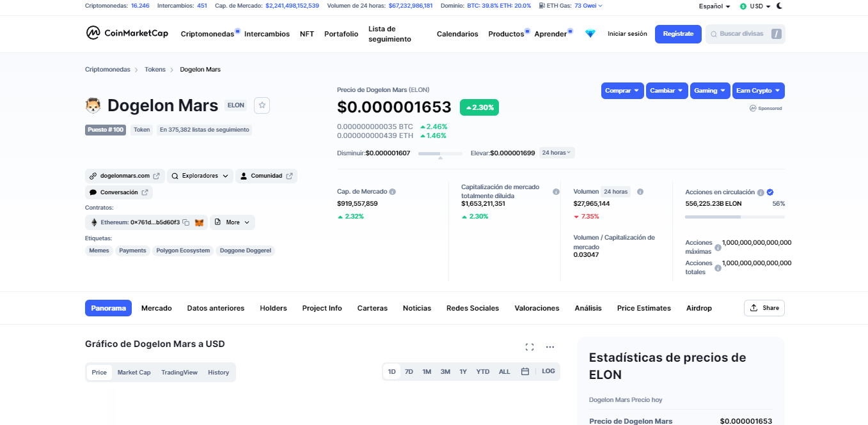Expand the 73 Gwei gas dropdown

[588, 6]
